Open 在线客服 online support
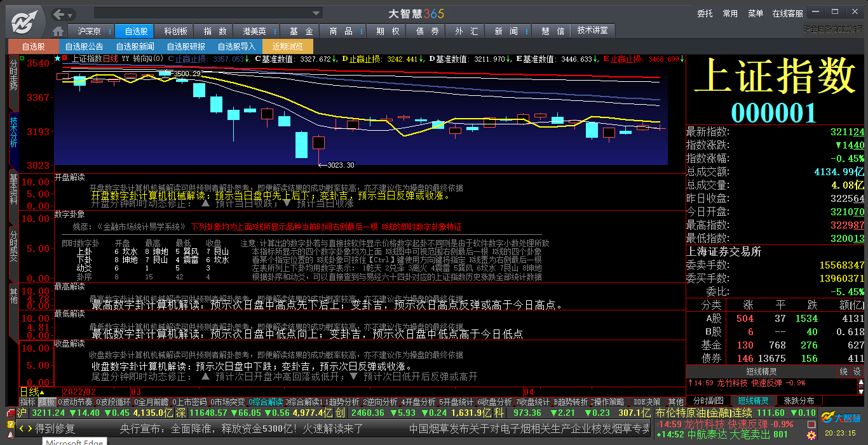Image resolution: width=868 pixels, height=445 pixels. pyautogui.click(x=787, y=13)
